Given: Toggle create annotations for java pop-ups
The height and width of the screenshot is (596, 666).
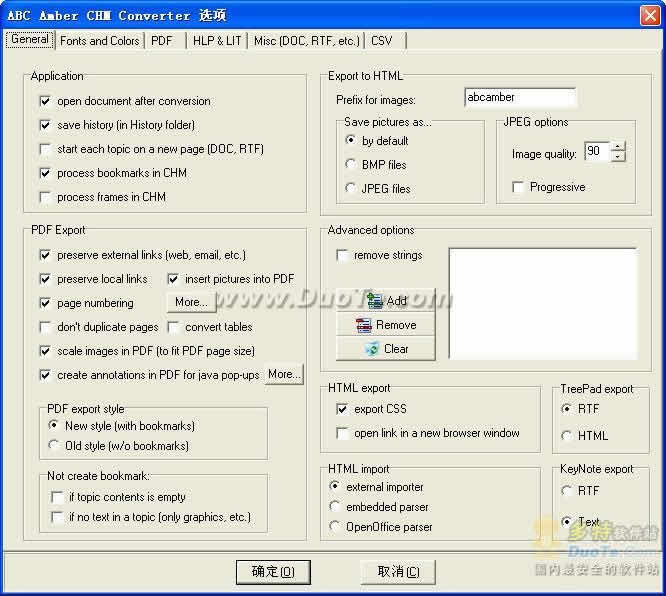Looking at the screenshot, I should coord(45,375).
